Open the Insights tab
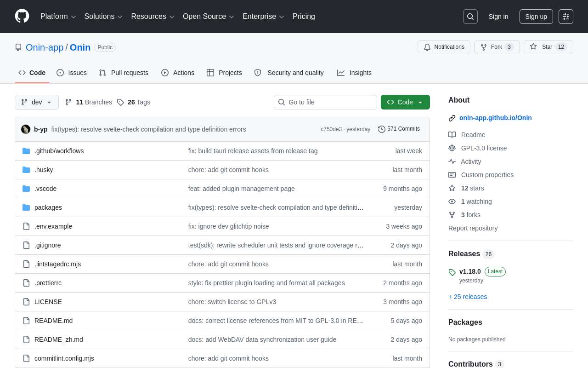588x368 pixels. [x=354, y=73]
